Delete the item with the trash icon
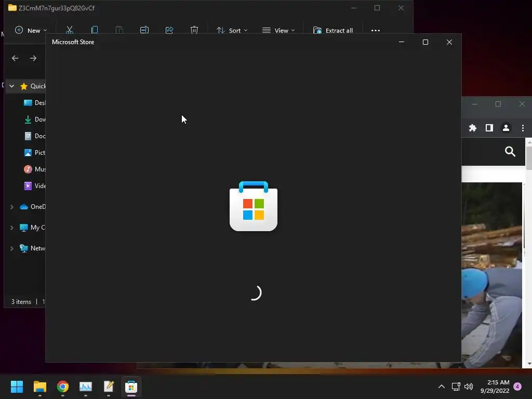This screenshot has height=399, width=532. click(x=194, y=30)
